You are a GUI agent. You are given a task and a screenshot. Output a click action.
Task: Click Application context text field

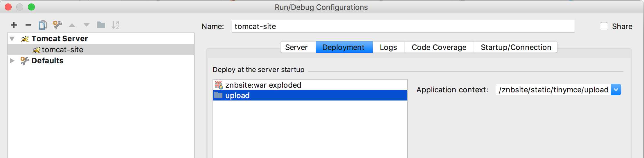click(553, 90)
